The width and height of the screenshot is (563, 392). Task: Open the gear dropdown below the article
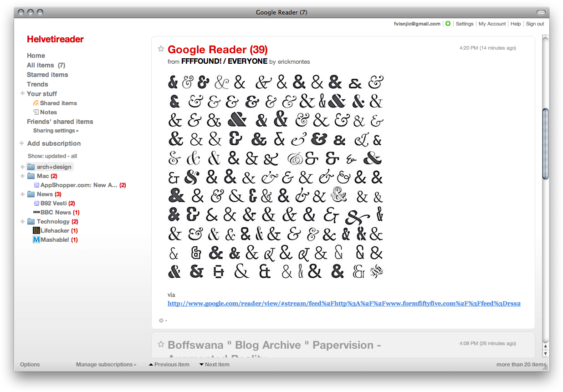pyautogui.click(x=162, y=321)
